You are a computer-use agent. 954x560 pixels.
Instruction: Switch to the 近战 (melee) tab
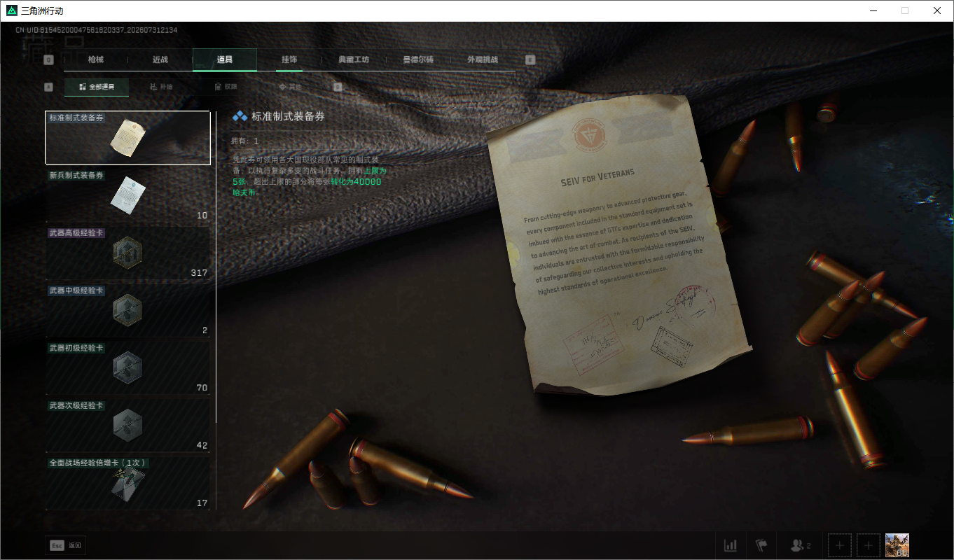(x=160, y=59)
